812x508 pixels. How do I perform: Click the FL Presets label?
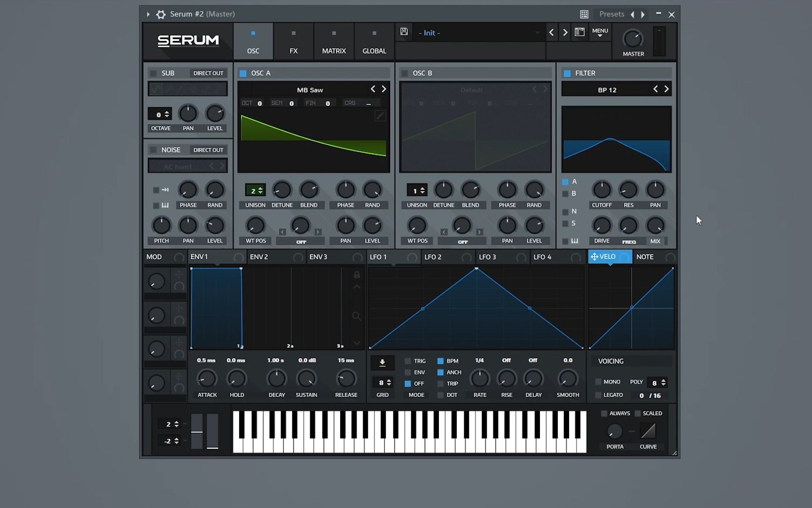[x=612, y=14]
